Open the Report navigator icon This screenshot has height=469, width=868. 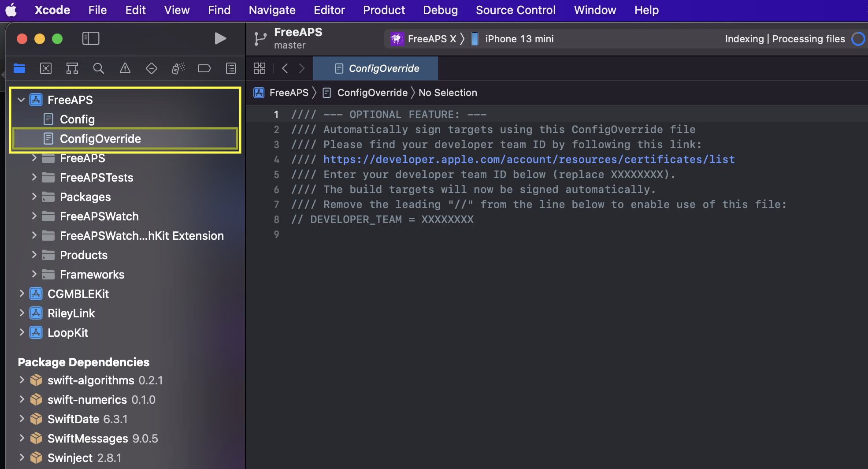coord(231,68)
